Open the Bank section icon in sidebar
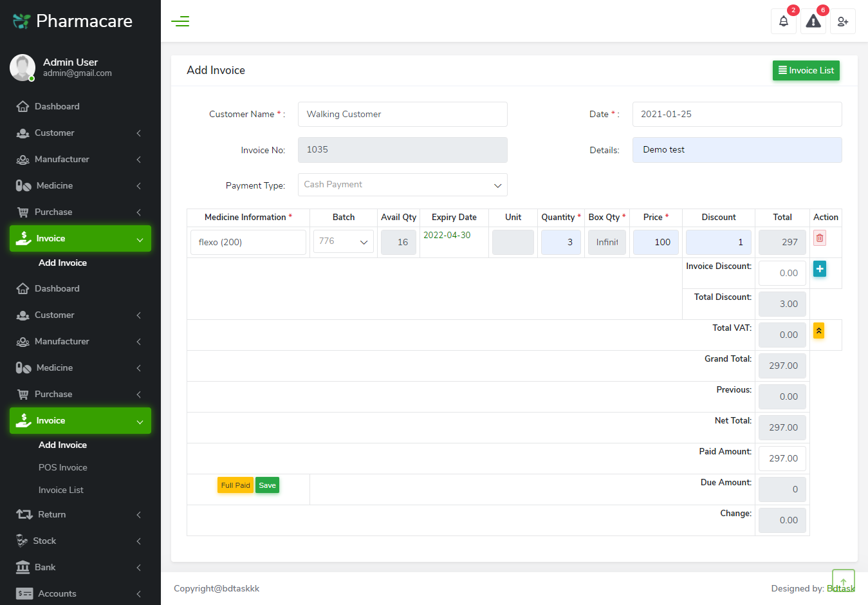This screenshot has height=605, width=868. click(x=22, y=567)
